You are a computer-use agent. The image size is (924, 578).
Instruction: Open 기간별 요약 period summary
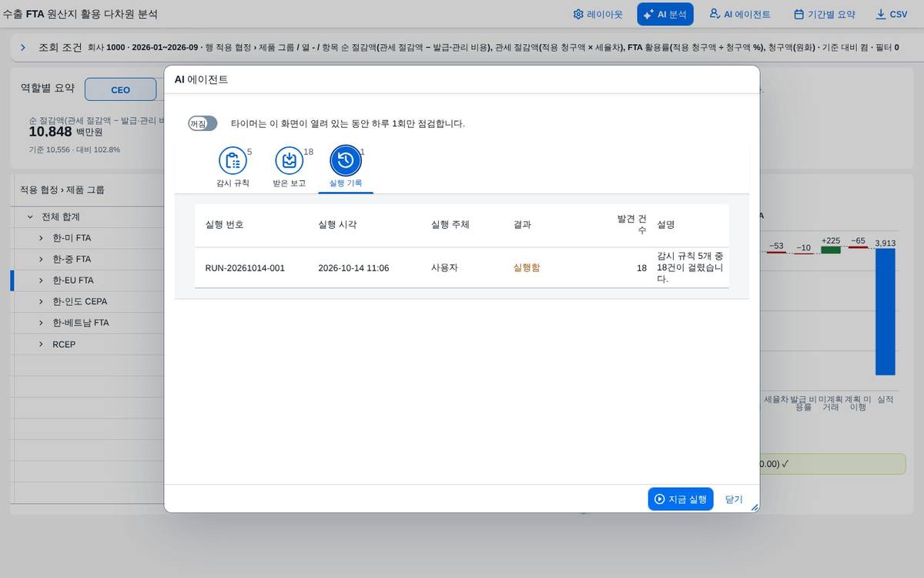point(825,14)
